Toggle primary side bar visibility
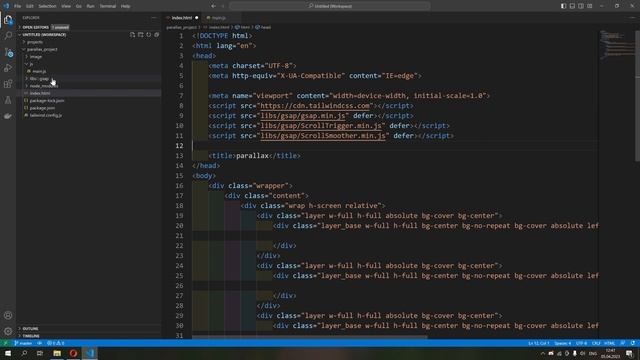Viewport: 640px width, 360px height. coord(563,6)
